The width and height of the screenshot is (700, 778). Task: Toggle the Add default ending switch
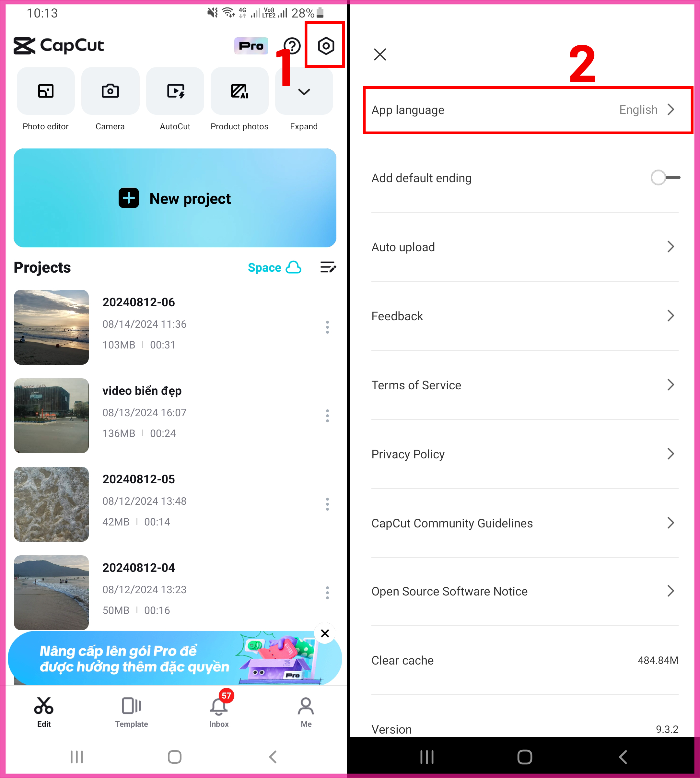click(x=665, y=177)
